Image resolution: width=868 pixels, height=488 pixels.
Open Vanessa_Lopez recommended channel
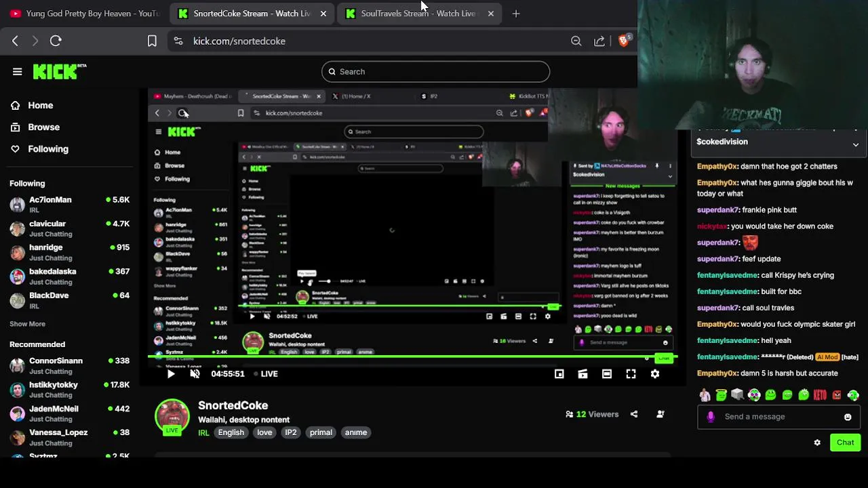point(69,437)
